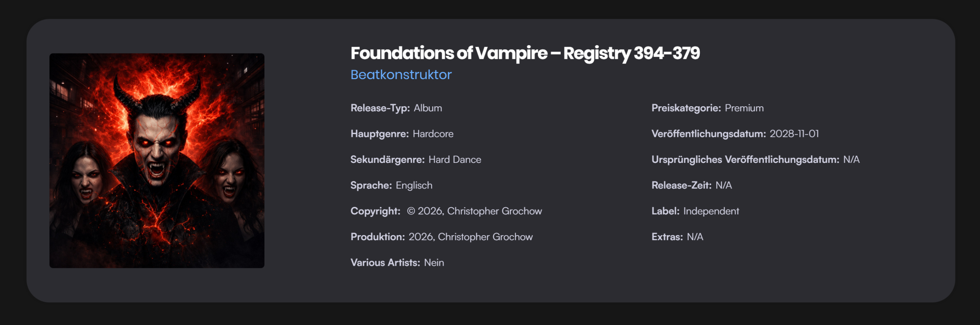Click the © symbol in the Copyright row
Viewport: 980px width, 325px height.
(x=411, y=211)
